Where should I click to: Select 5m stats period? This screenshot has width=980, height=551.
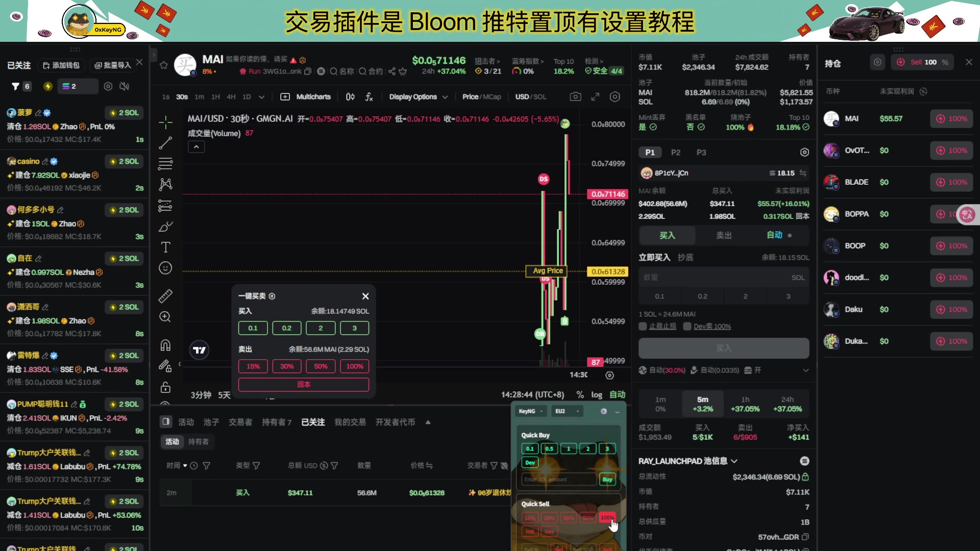703,404
